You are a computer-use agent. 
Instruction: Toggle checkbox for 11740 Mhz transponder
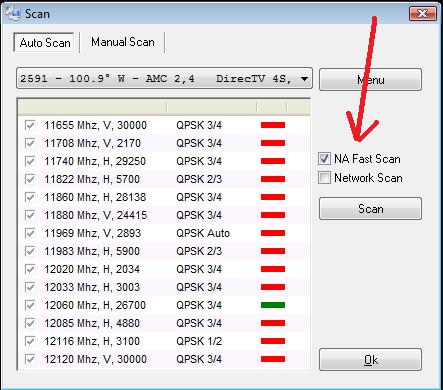click(30, 161)
